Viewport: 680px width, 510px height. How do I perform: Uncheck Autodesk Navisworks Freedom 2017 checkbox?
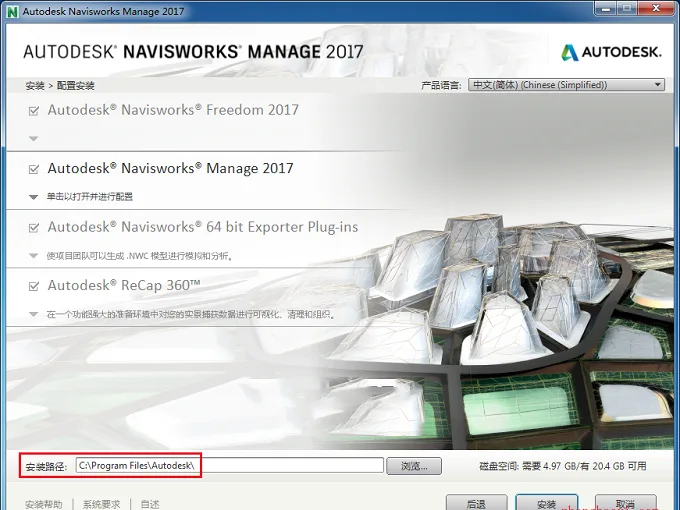coord(34,111)
